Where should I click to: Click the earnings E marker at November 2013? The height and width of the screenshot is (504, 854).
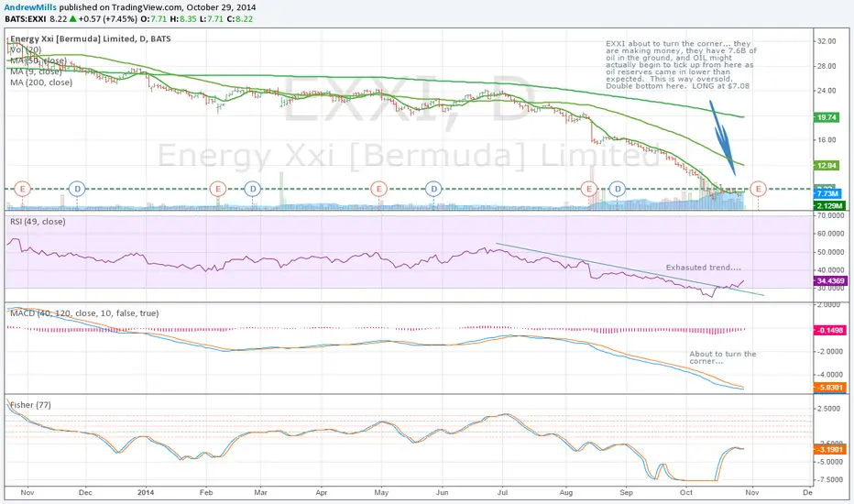tap(22, 189)
